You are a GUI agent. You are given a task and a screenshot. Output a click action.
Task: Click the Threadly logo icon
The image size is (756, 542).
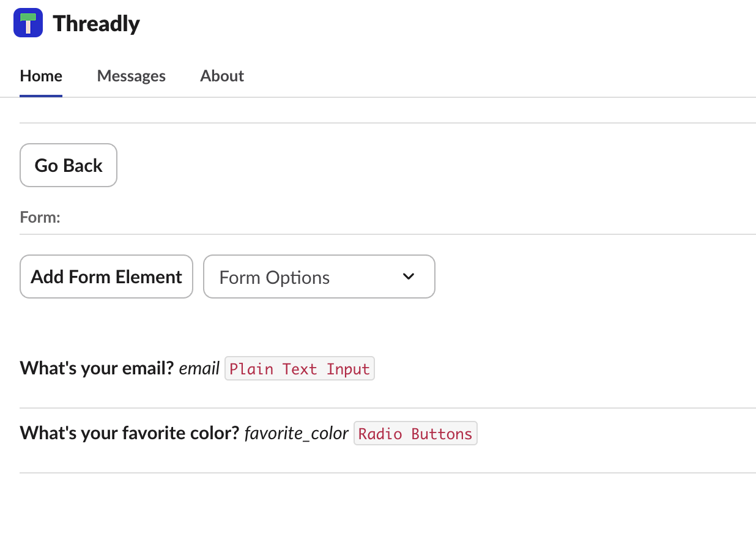click(28, 23)
